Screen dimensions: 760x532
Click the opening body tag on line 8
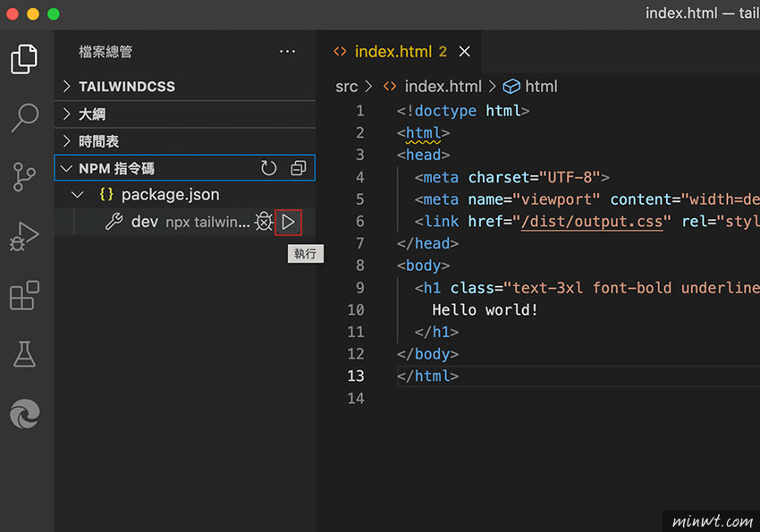(x=423, y=266)
